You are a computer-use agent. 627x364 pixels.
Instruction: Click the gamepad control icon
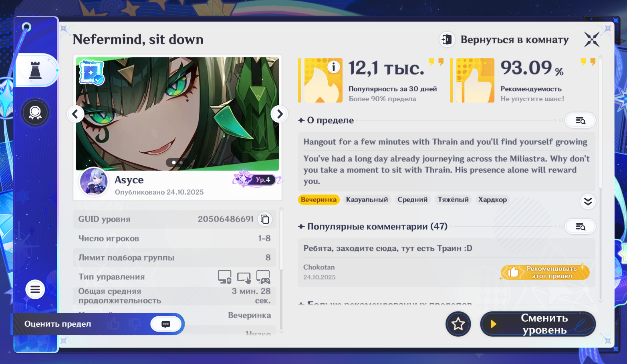[x=263, y=277]
